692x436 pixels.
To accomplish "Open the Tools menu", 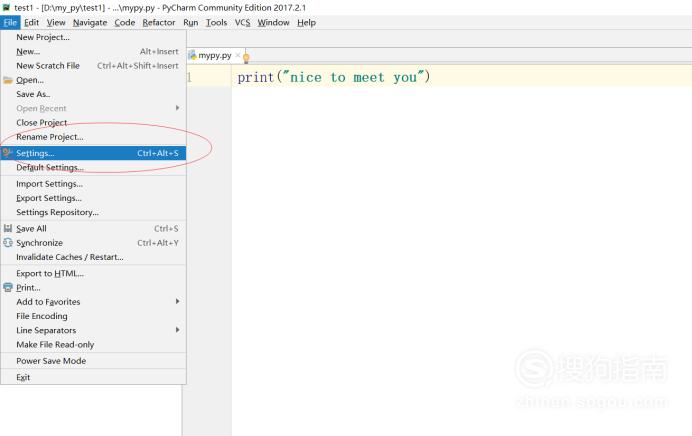I will (x=216, y=23).
